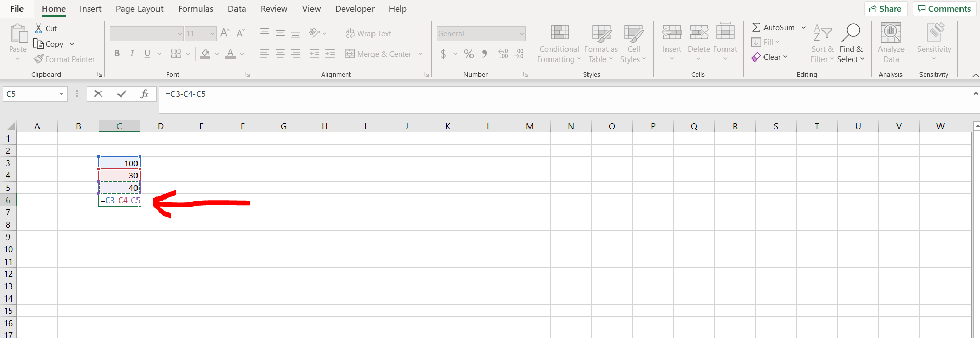Switch to the Data tab
The width and height of the screenshot is (980, 338).
click(237, 9)
